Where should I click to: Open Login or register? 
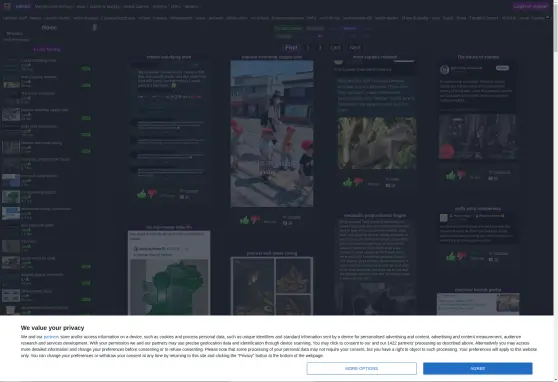531,6
